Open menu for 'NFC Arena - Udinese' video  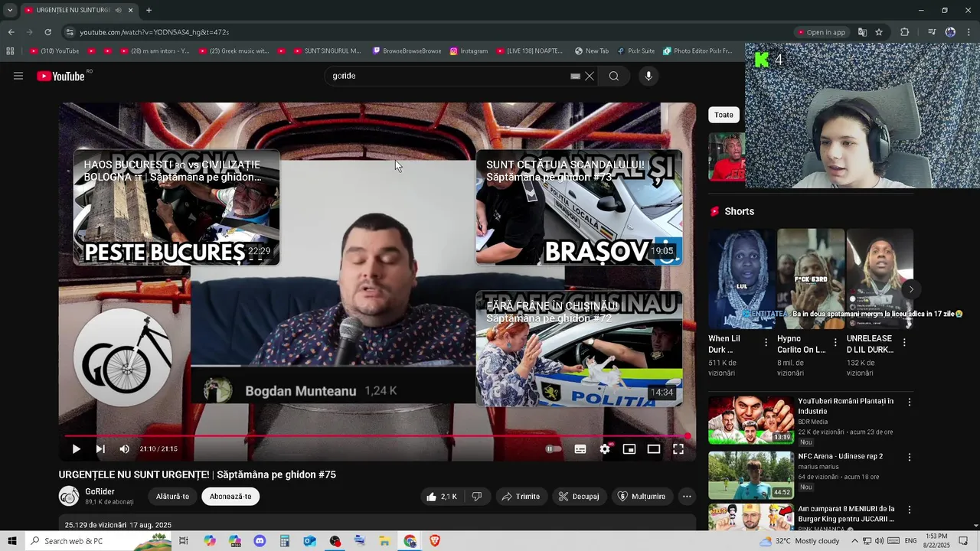(x=910, y=457)
